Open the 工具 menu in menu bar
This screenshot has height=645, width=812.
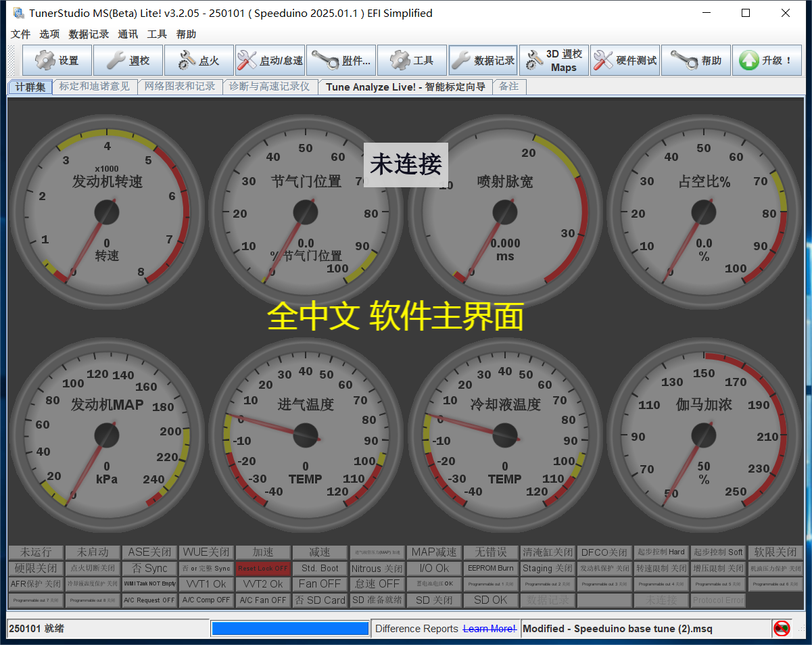click(x=157, y=34)
